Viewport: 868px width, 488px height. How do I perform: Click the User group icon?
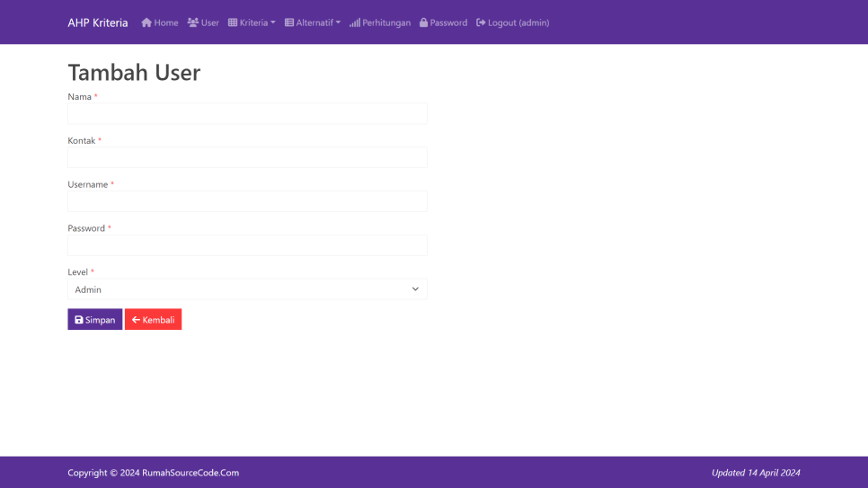click(x=192, y=22)
